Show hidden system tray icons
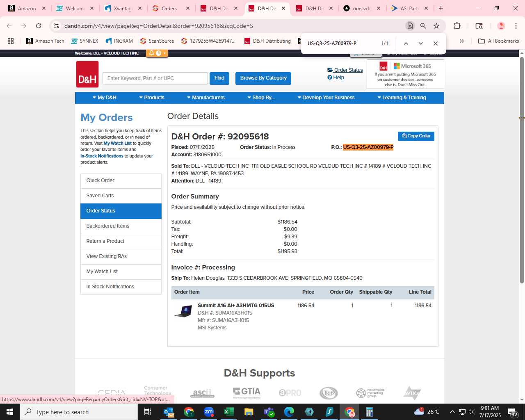The height and width of the screenshot is (420, 525). pyautogui.click(x=452, y=412)
